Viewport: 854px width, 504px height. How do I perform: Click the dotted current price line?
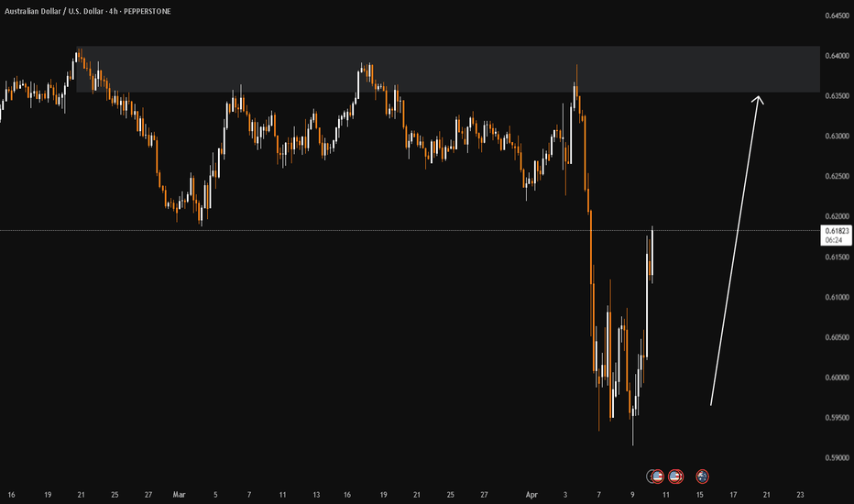[409, 231]
